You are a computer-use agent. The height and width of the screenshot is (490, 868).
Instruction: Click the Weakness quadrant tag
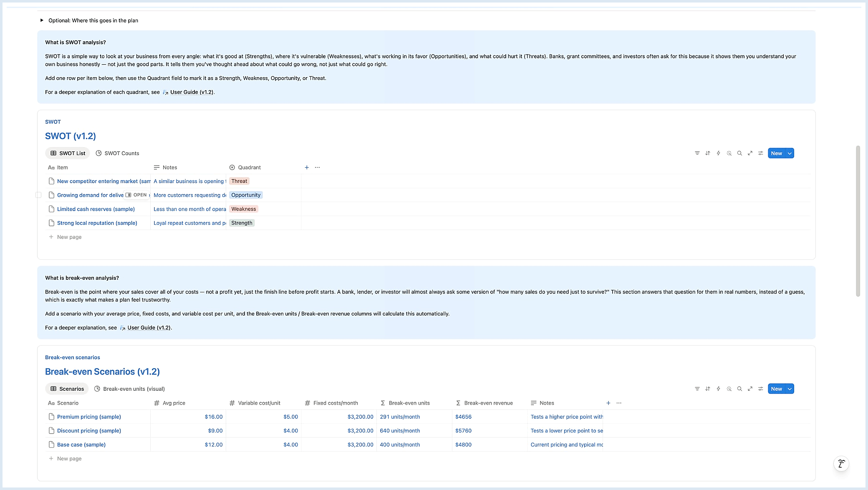pos(244,209)
